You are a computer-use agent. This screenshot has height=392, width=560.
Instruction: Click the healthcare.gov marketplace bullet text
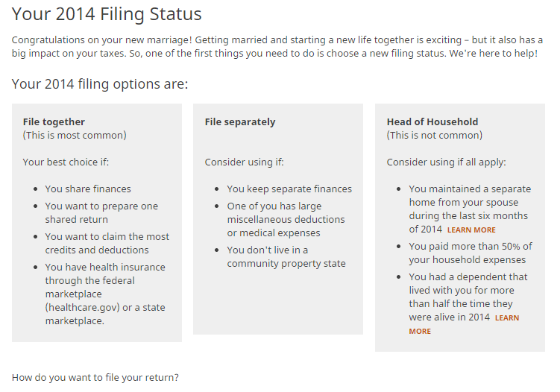pyautogui.click(x=105, y=294)
